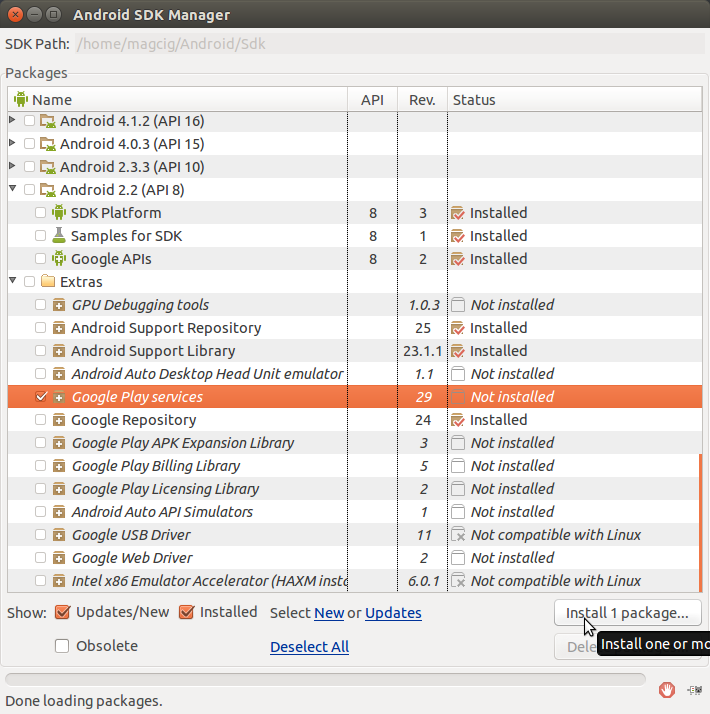Screen dimensions: 710x714
Task: Click the Updates link
Action: (x=393, y=613)
